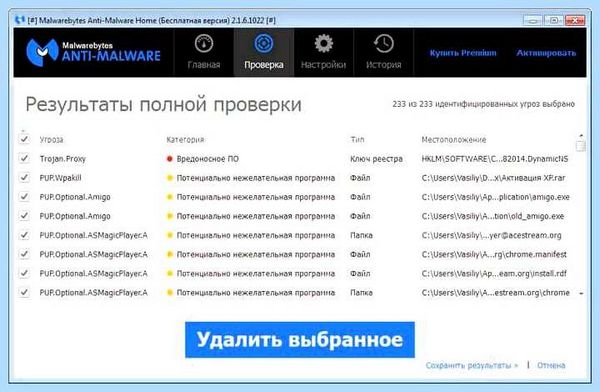600x392 pixels.
Task: Switch to the Проверка scan tab
Action: 264,52
